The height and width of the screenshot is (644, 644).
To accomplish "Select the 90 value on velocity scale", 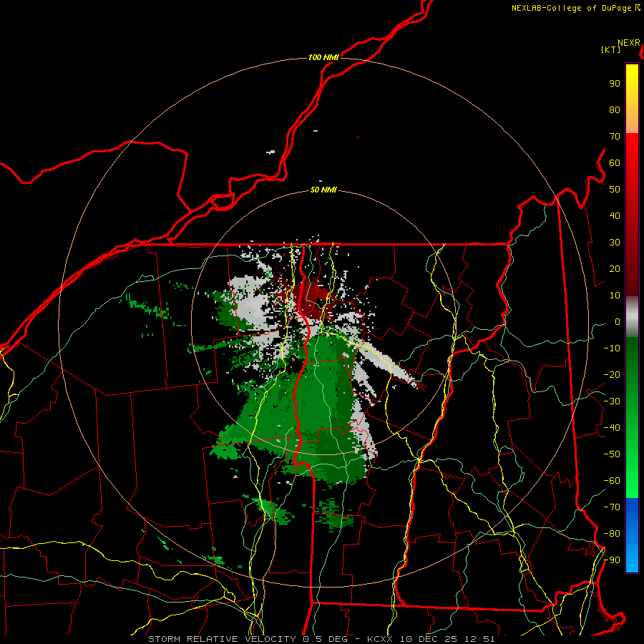I will pos(615,84).
